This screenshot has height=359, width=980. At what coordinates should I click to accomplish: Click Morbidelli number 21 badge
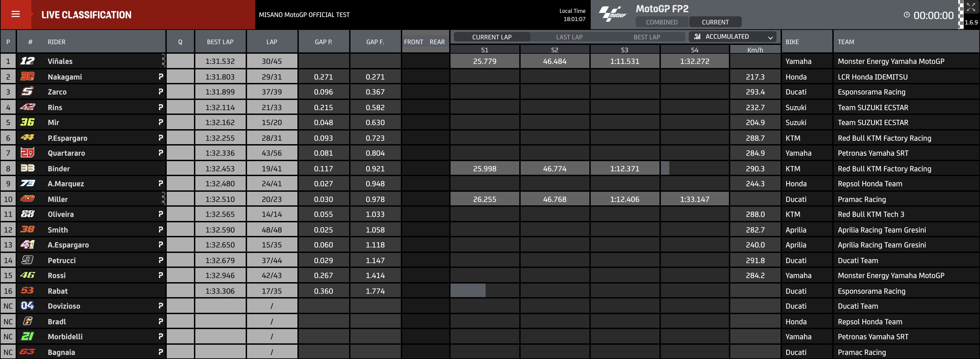(x=27, y=336)
